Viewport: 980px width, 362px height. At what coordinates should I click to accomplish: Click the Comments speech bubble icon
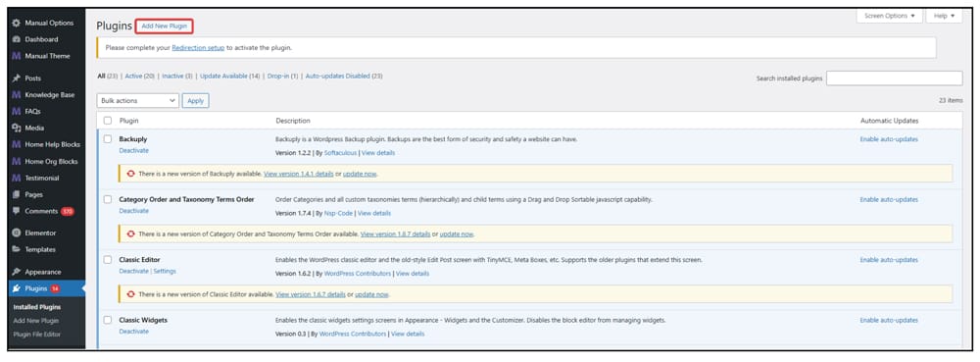pyautogui.click(x=17, y=211)
